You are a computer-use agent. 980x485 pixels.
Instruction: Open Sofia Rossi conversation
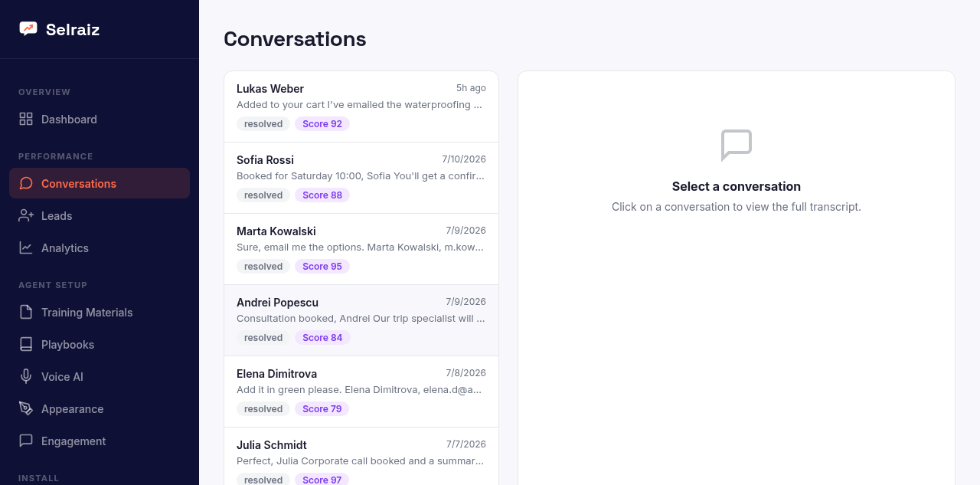tap(361, 178)
